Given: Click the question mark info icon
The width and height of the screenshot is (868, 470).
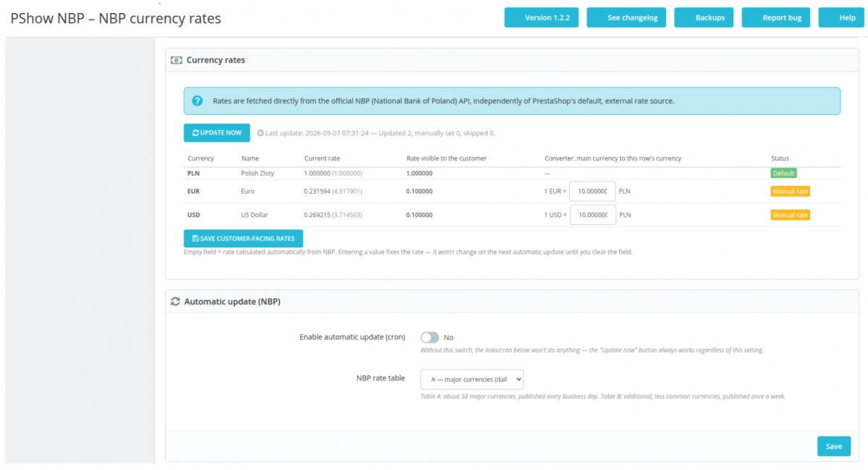Looking at the screenshot, I should tap(197, 101).
